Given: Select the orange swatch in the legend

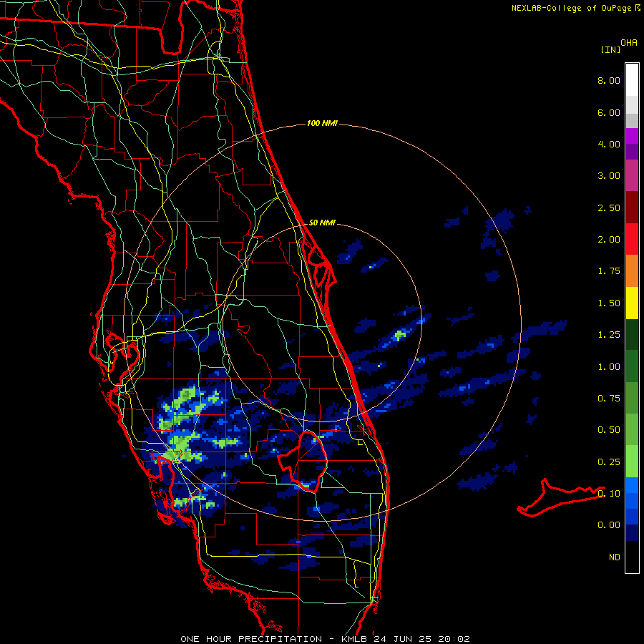Looking at the screenshot, I should tap(632, 270).
